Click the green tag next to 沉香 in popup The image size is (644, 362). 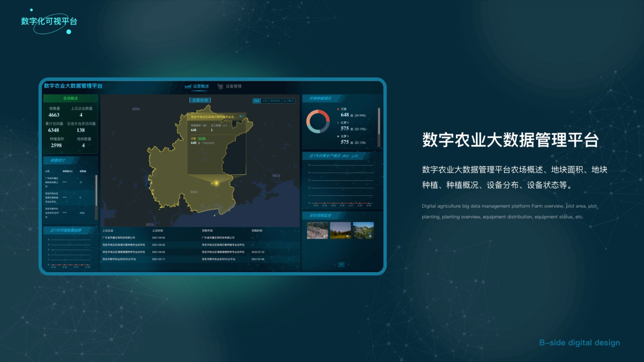point(202,138)
